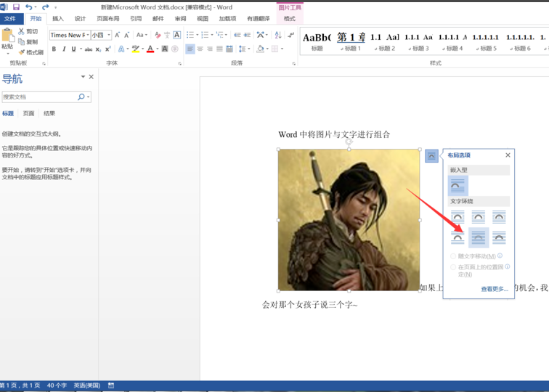Viewport: 549px width, 392px height.
Task: Choose the 'Inline with Text' layout option
Action: point(458,186)
